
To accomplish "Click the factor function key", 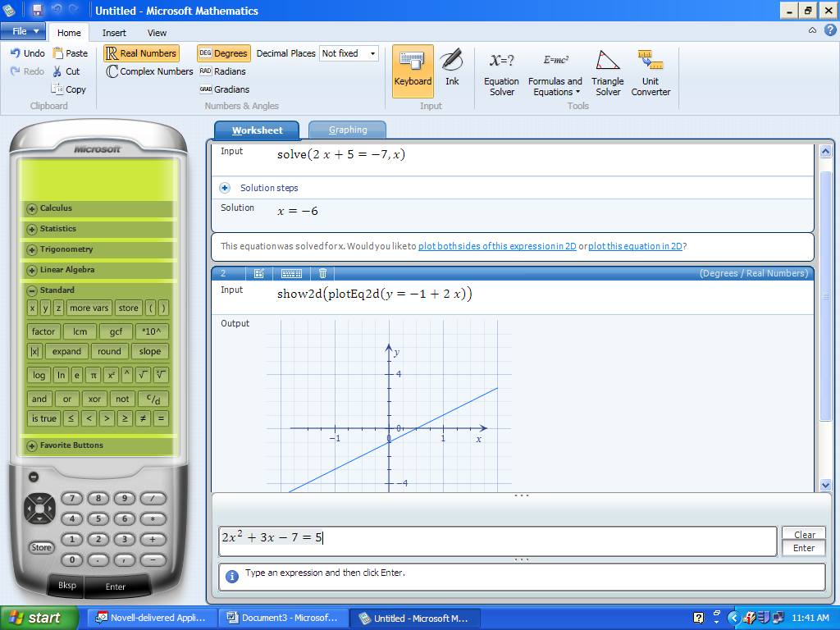I will 43,331.
